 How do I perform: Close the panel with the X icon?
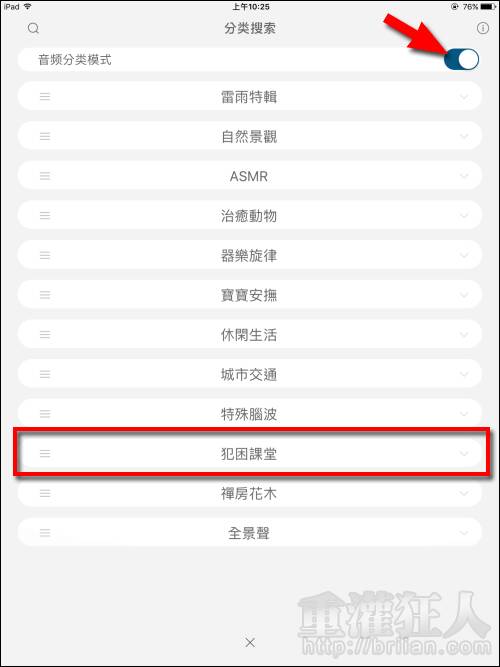tap(250, 643)
